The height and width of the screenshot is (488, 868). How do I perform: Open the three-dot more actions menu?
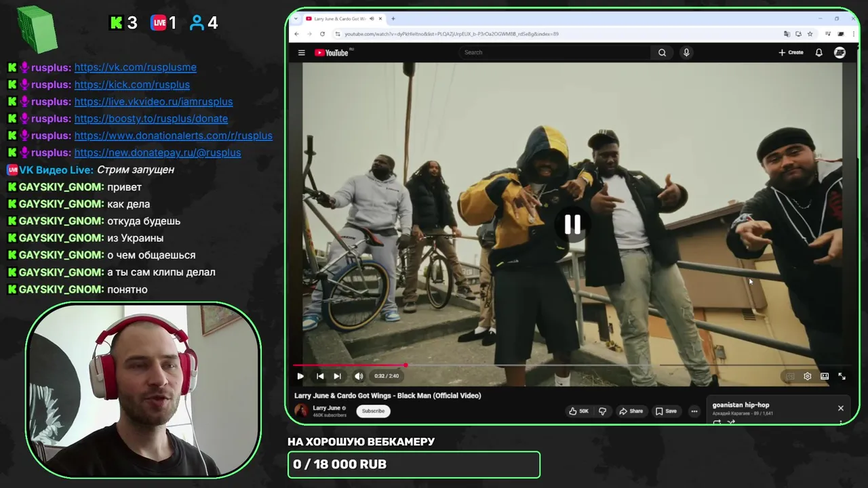(694, 411)
